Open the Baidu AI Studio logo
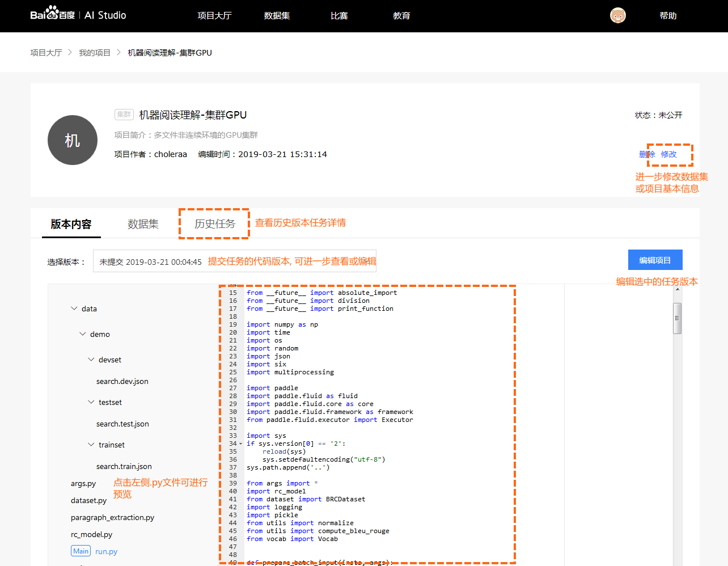728x566 pixels. [x=78, y=15]
